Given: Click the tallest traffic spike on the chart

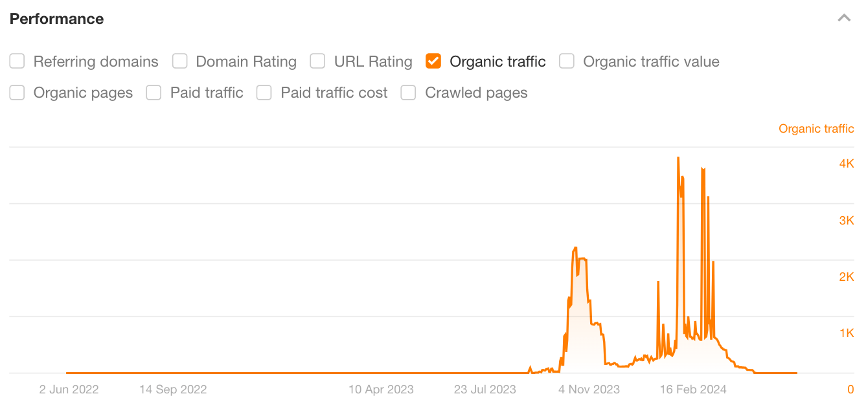Looking at the screenshot, I should 678,159.
